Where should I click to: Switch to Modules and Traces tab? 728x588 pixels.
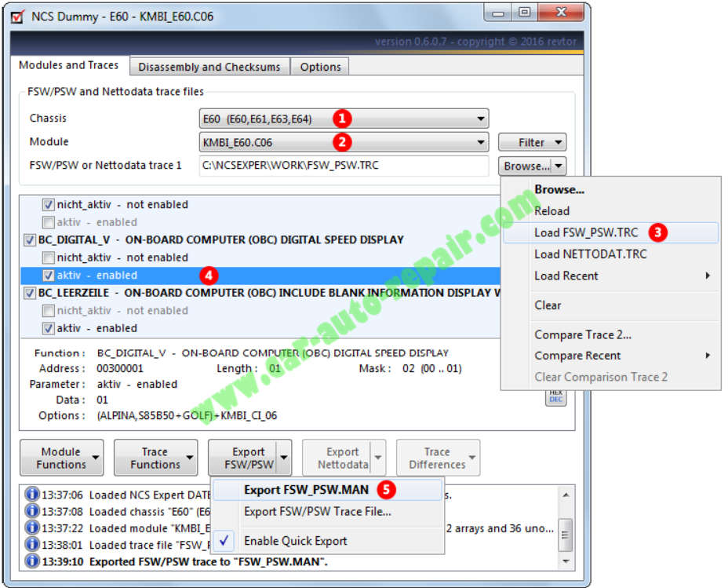point(69,65)
